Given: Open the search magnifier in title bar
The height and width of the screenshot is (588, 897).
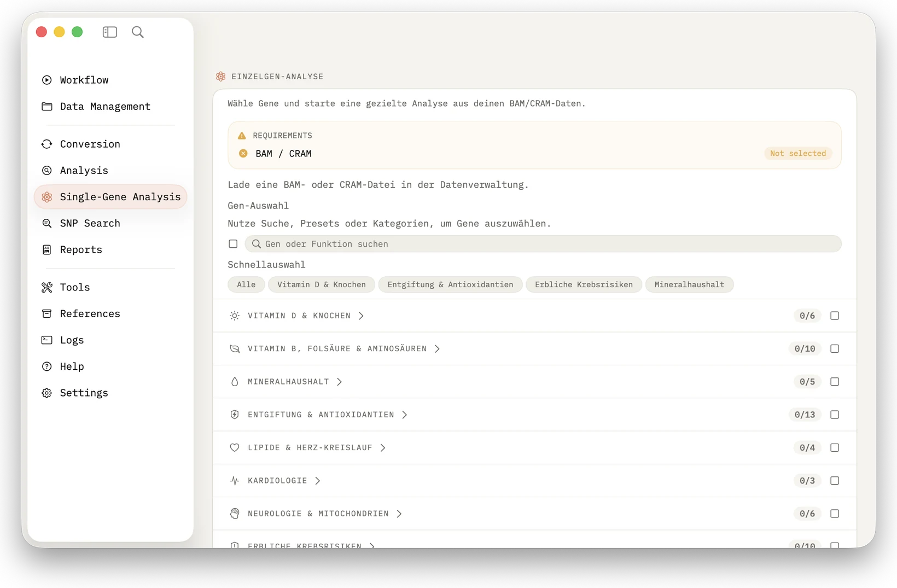Looking at the screenshot, I should click(138, 32).
